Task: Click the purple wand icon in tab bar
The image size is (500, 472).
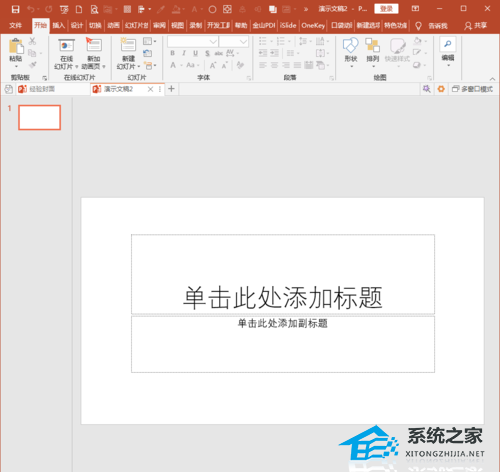Action: click(x=426, y=89)
